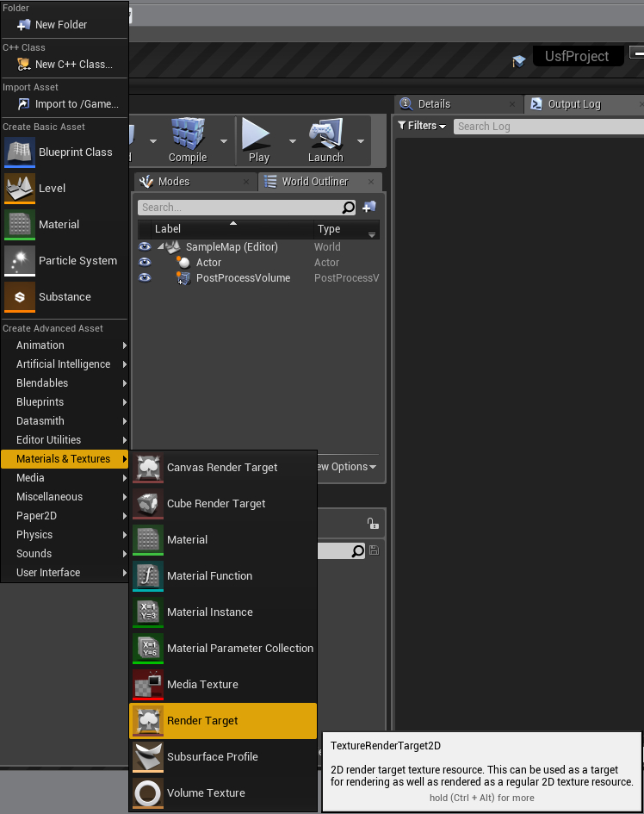The width and height of the screenshot is (644, 814).
Task: Expand the Animation submenu
Action: [x=65, y=345]
